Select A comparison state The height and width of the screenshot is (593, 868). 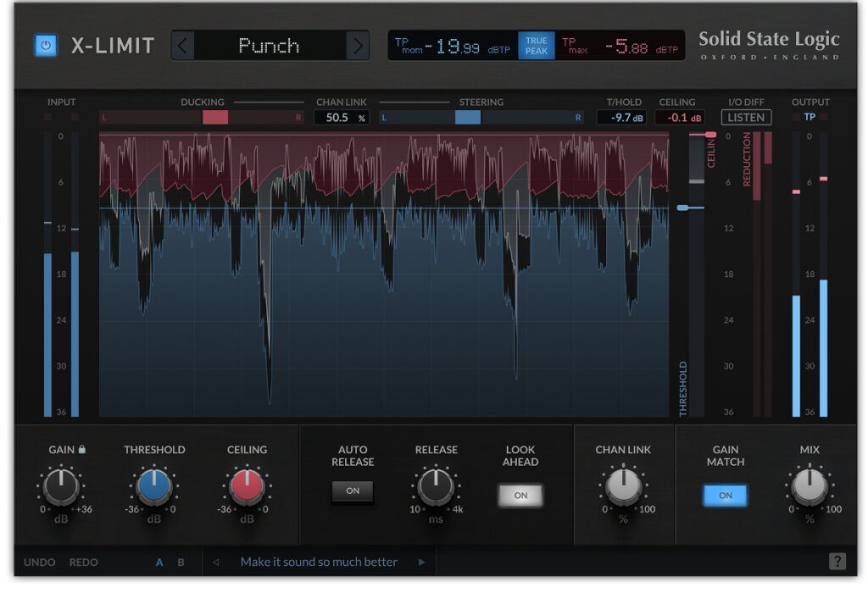coord(159,562)
